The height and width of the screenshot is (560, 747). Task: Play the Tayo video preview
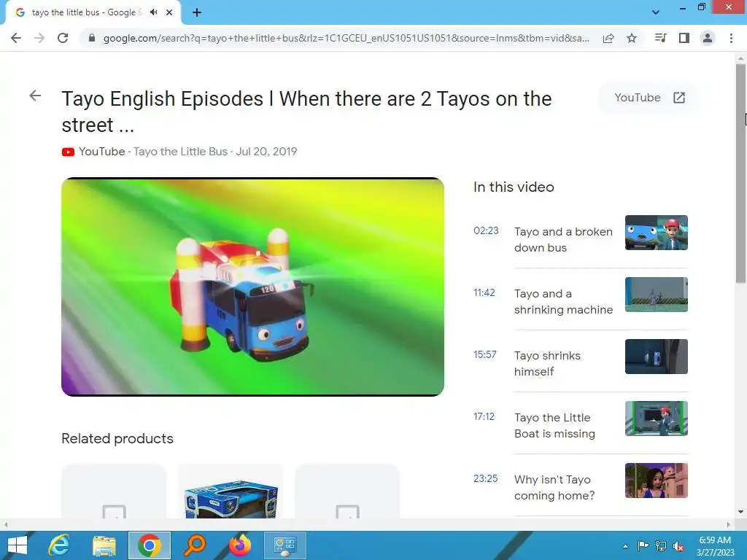tap(252, 287)
